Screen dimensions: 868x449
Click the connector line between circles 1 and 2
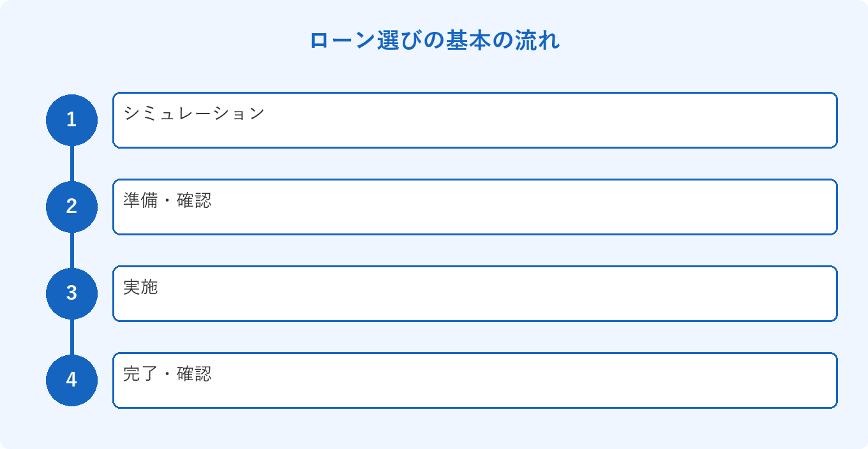pos(71,163)
